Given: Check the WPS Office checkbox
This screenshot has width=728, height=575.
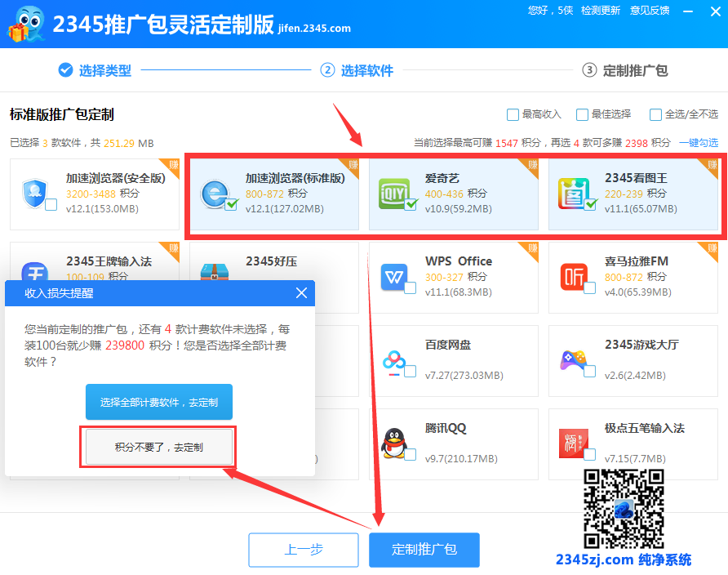Looking at the screenshot, I should tap(411, 288).
